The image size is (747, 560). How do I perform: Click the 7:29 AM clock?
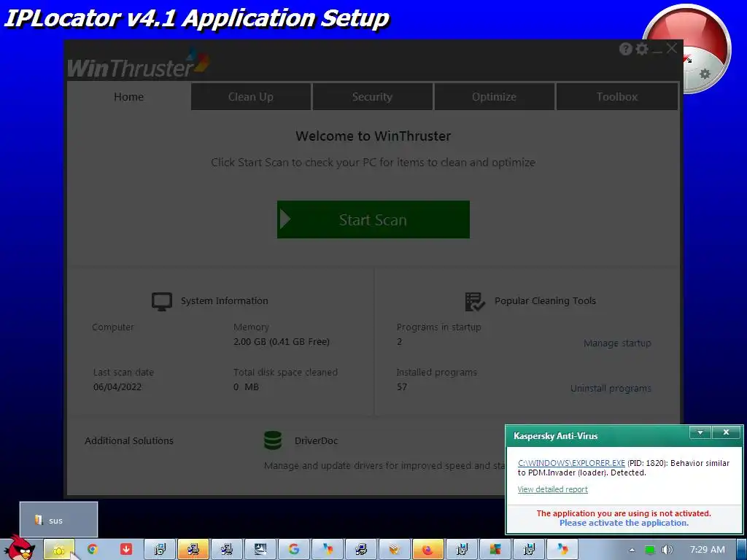pyautogui.click(x=708, y=550)
